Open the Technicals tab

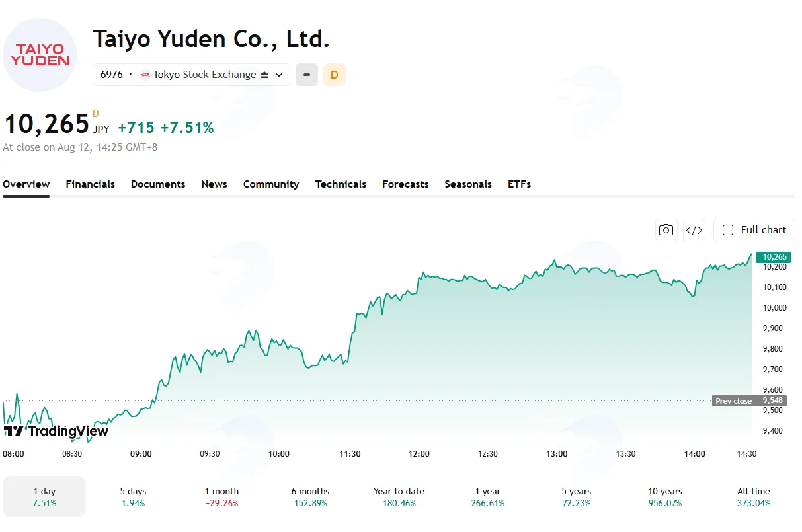coord(341,184)
